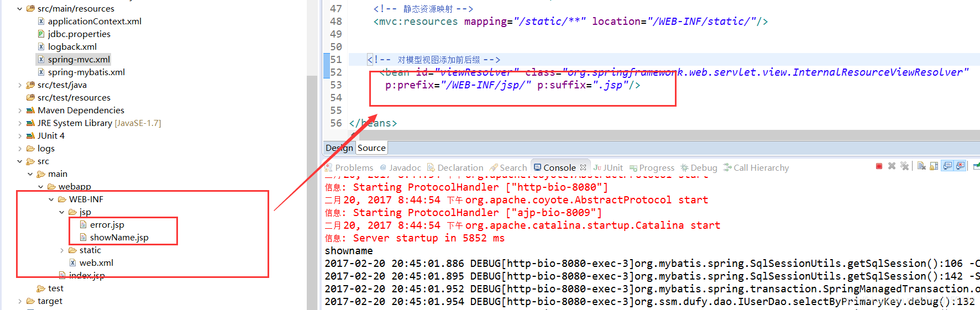The image size is (980, 310).
Task: Open the Search tab
Action: click(508, 168)
